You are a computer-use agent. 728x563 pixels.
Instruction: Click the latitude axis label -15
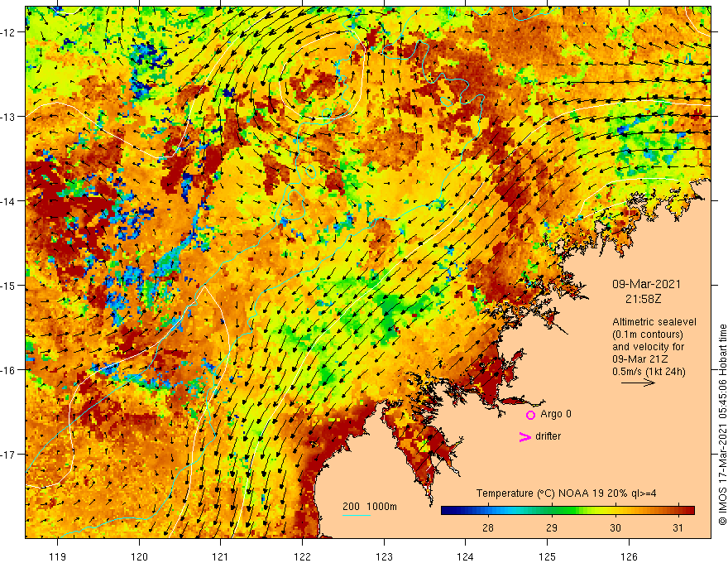point(8,286)
